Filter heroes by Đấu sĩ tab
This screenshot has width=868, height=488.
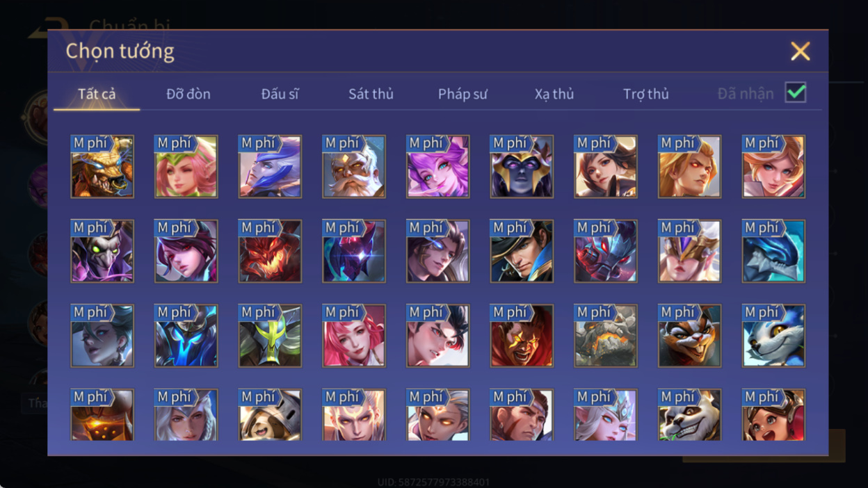click(x=280, y=94)
